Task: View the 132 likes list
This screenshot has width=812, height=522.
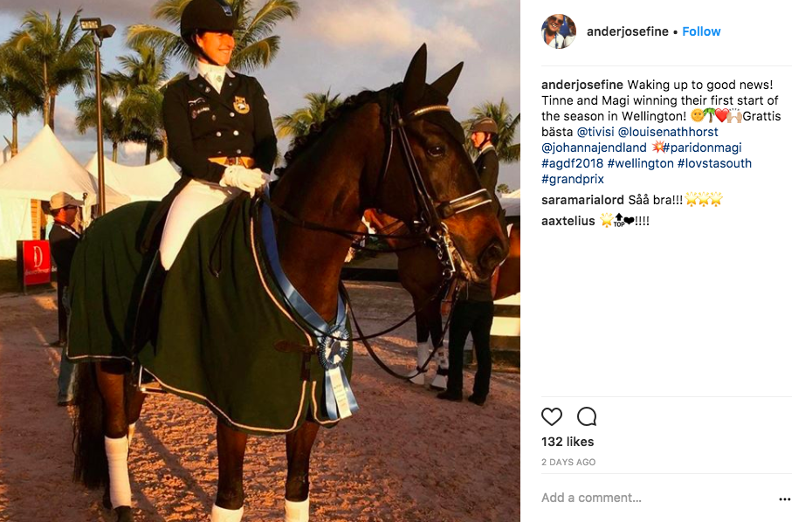Action: [x=568, y=442]
